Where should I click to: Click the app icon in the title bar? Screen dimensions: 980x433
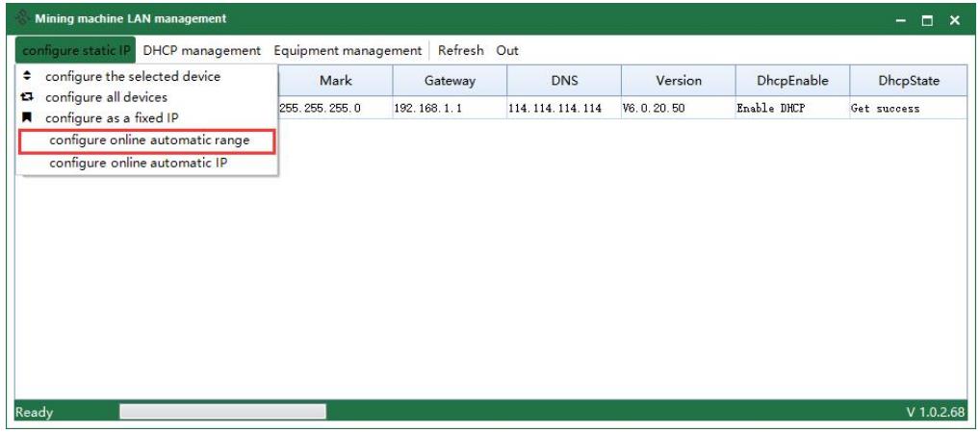pyautogui.click(x=18, y=19)
